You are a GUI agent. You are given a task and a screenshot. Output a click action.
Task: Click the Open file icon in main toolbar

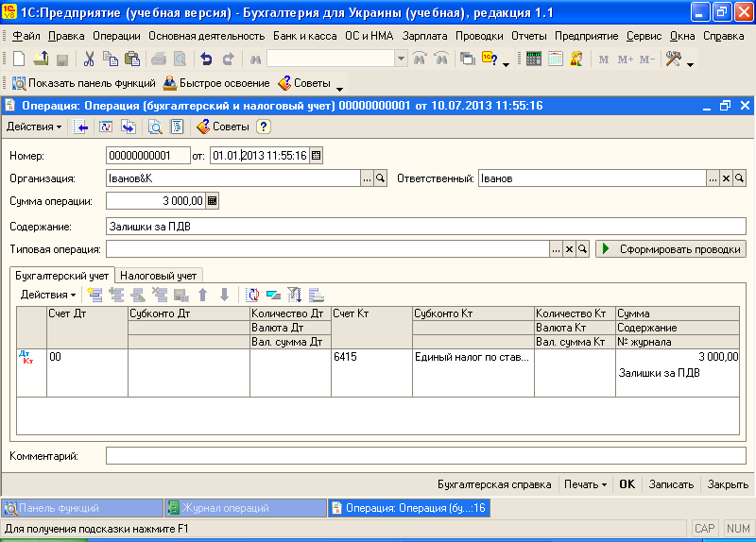coord(41,59)
